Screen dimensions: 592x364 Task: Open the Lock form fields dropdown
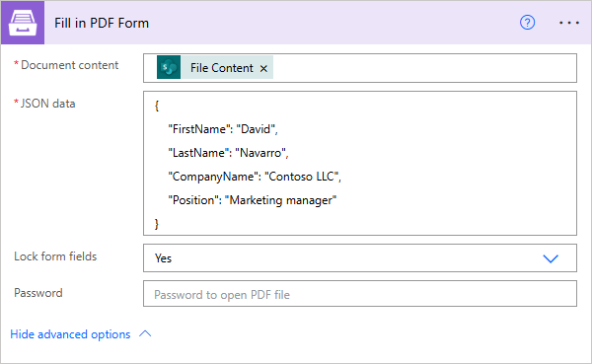pos(360,257)
